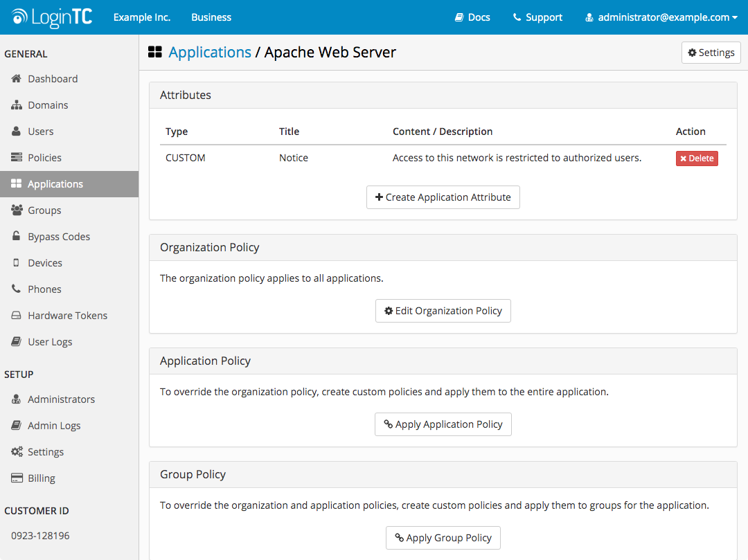This screenshot has width=748, height=560.
Task: Click Edit Organization Policy button
Action: (443, 311)
